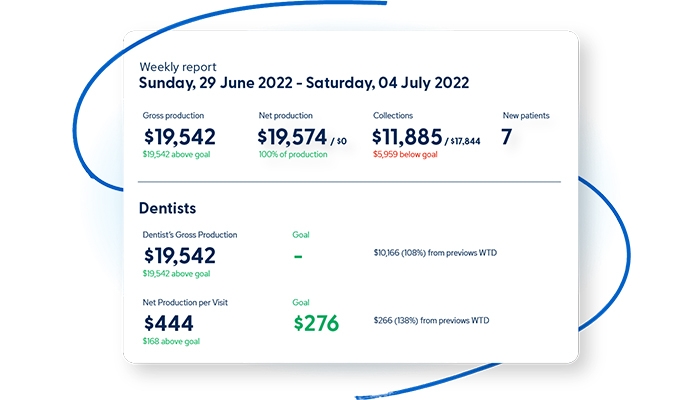Click the new patients count 7
This screenshot has width=700, height=400.
tap(507, 137)
